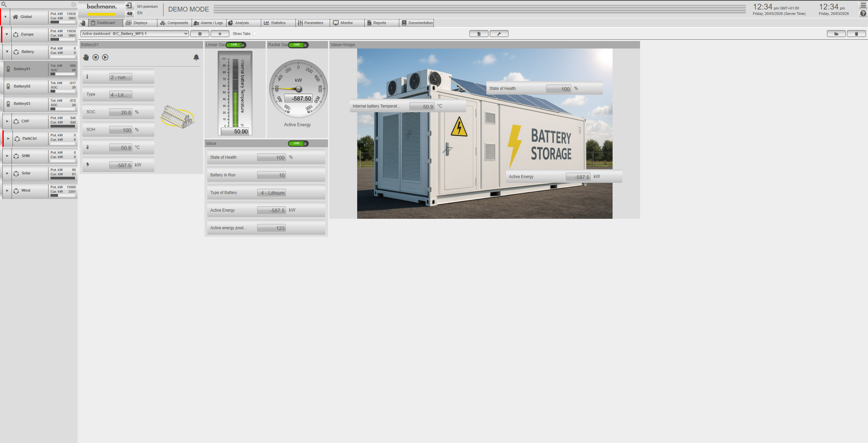Open the help question mark icon
The width and height of the screenshot is (868, 443).
click(863, 14)
